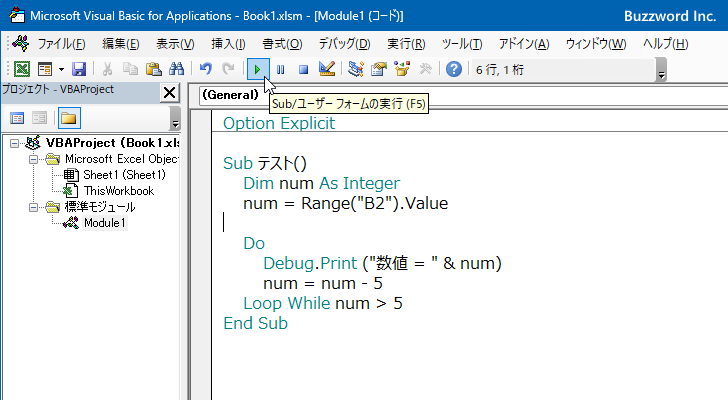Viewport: 728px width, 400px height.
Task: Collapse the Microsoft Excel Objects folder
Action: click(x=33, y=160)
